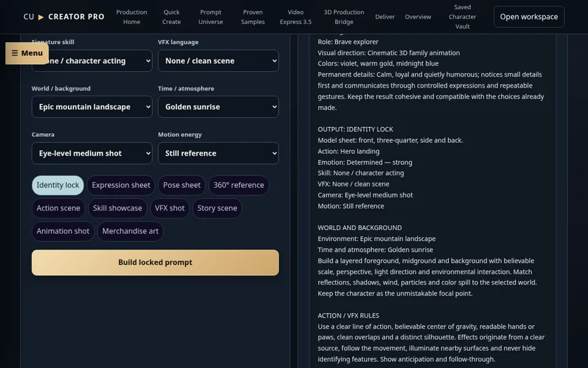This screenshot has width=588, height=368.
Task: Select the Action scene chip
Action: [x=59, y=208]
